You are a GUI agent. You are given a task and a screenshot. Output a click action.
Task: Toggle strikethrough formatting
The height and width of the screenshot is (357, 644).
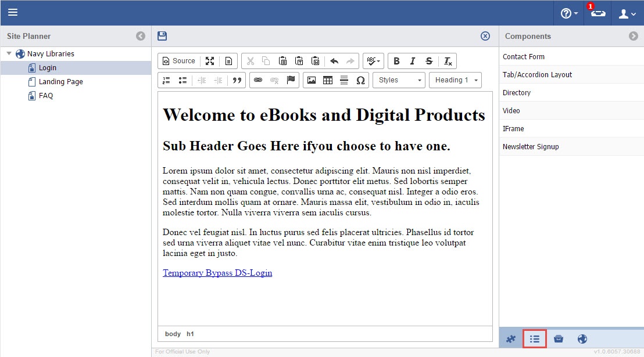click(x=429, y=61)
